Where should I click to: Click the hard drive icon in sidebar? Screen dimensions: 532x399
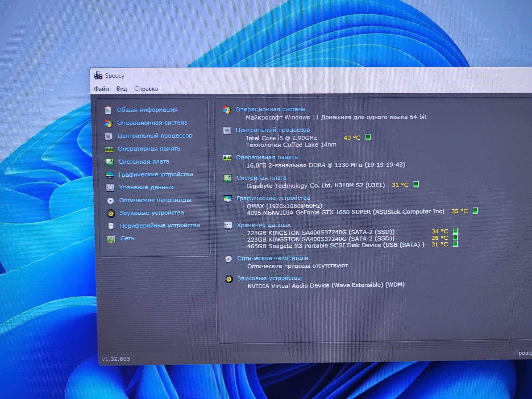coord(110,188)
